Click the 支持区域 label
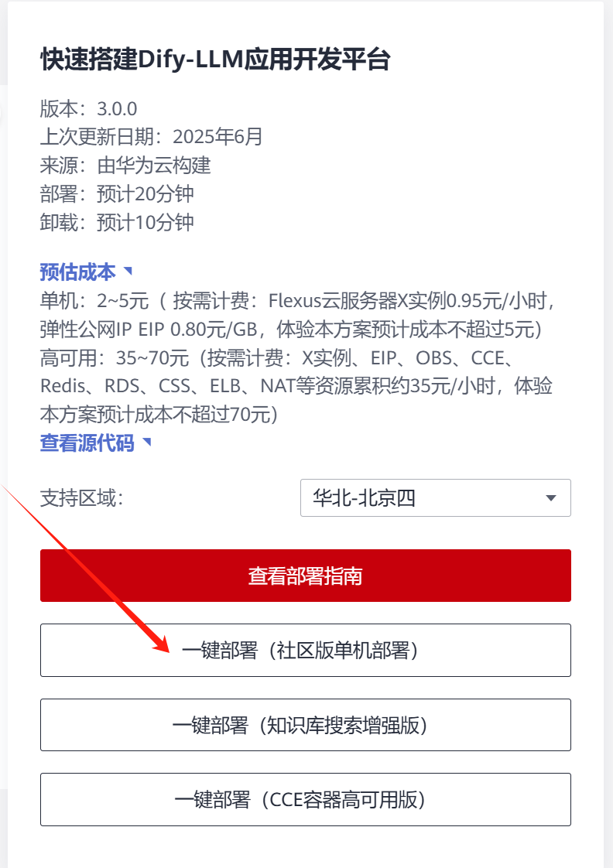 (81, 498)
